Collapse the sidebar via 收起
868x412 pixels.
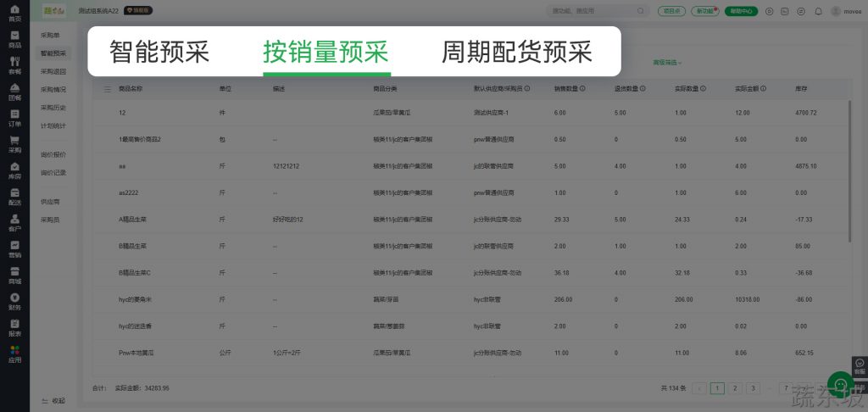pos(53,400)
